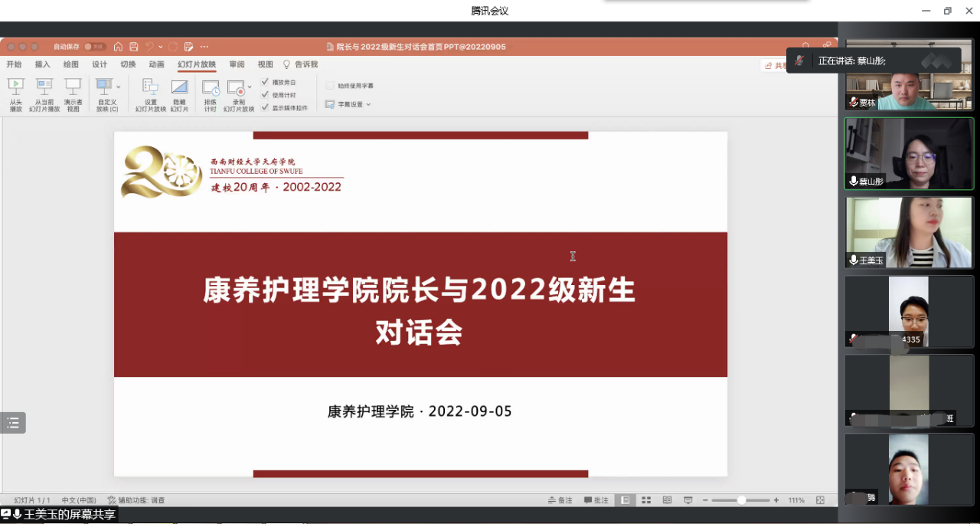
Task: Start 排练计时 rehearse timings
Action: 210,88
